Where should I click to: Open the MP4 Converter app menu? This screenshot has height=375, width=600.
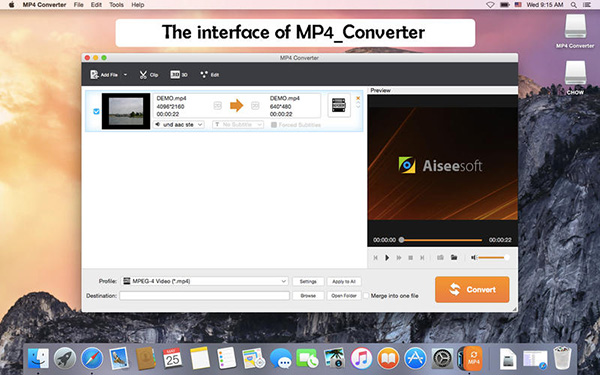click(44, 5)
